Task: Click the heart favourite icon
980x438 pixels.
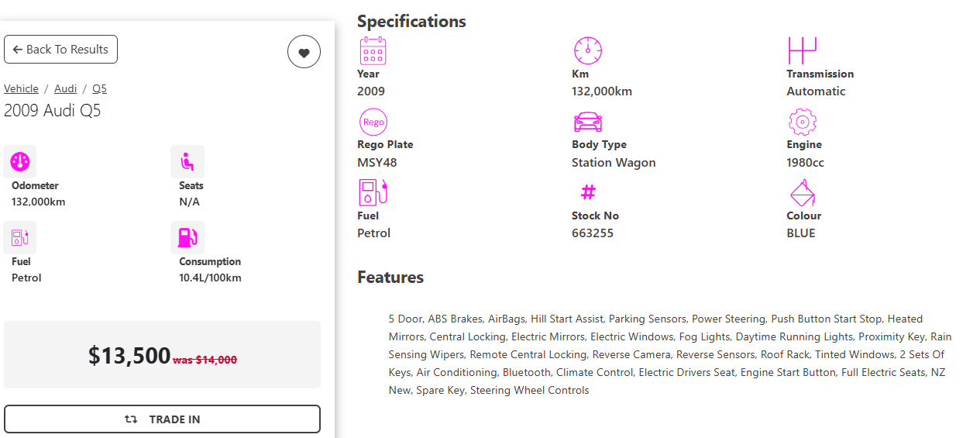Action: (304, 52)
